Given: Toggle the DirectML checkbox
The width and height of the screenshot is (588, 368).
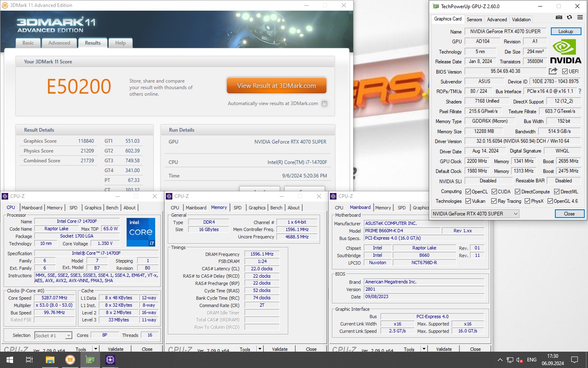Looking at the screenshot, I should [557, 191].
